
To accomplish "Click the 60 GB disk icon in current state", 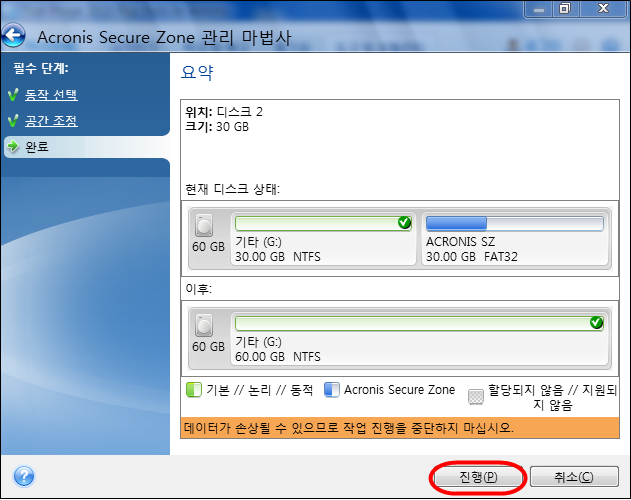I will tap(204, 225).
